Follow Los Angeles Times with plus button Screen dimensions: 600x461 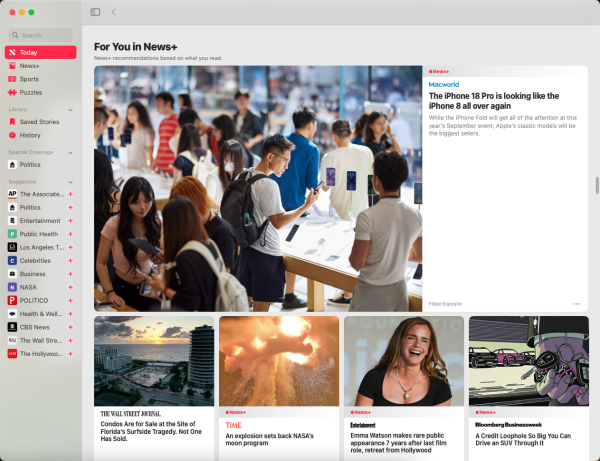(70, 248)
